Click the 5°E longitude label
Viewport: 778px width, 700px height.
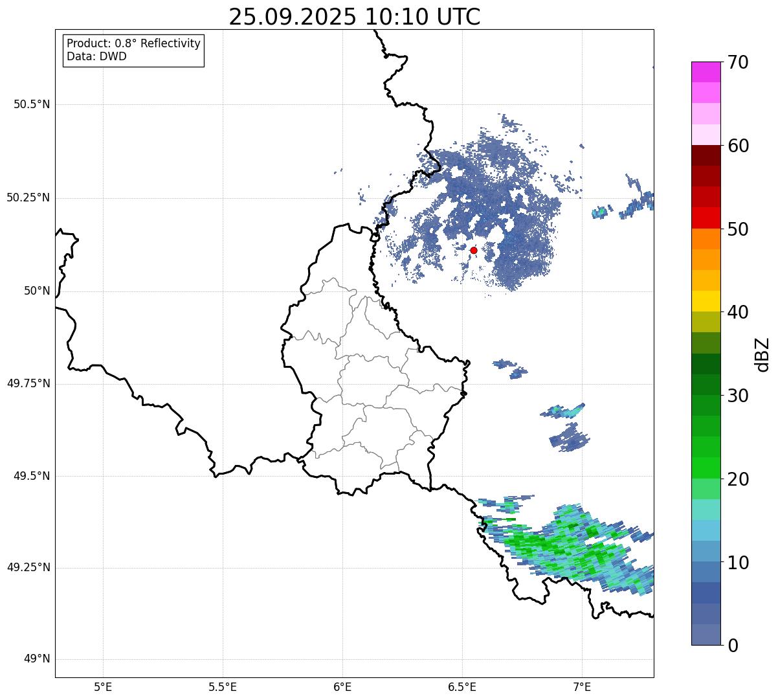(103, 686)
